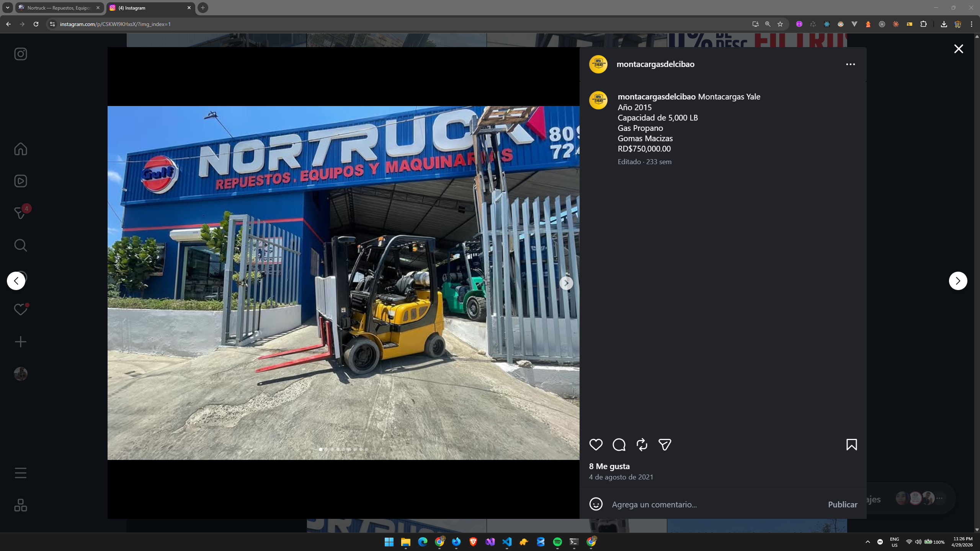
Task: Open the zoom magnifier in the address bar
Action: [768, 24]
